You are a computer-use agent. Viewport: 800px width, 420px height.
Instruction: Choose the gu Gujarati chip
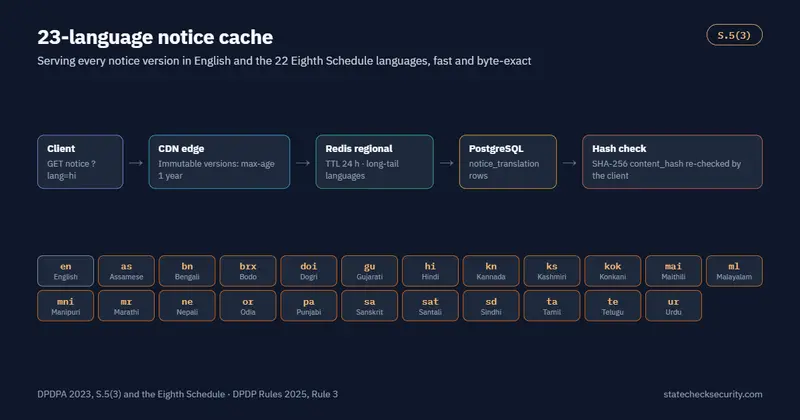[x=369, y=271]
